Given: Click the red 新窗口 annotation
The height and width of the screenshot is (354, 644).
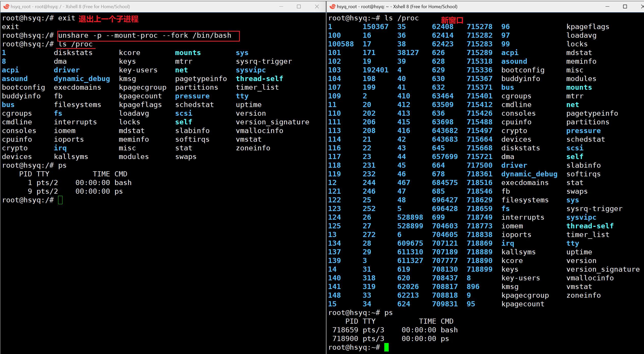Looking at the screenshot, I should (x=452, y=20).
